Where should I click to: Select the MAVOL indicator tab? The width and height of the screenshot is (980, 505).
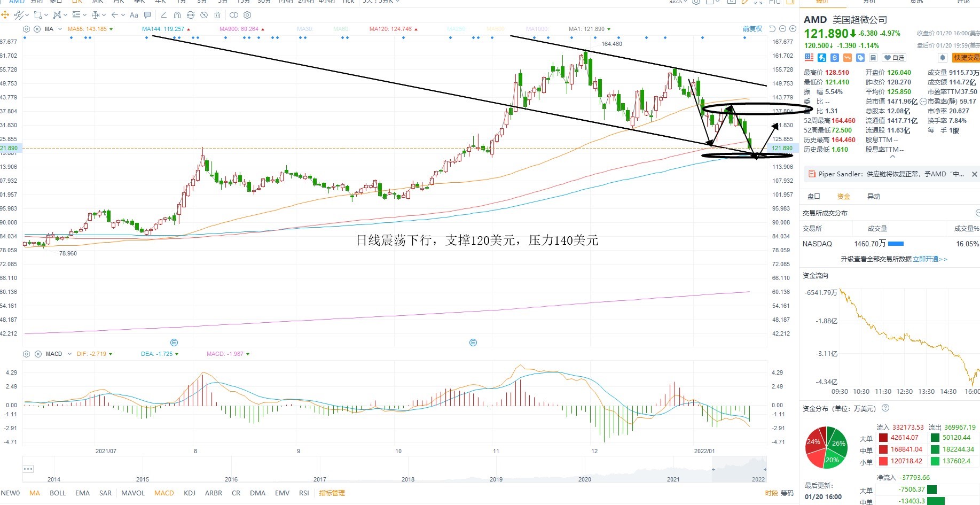pos(133,493)
